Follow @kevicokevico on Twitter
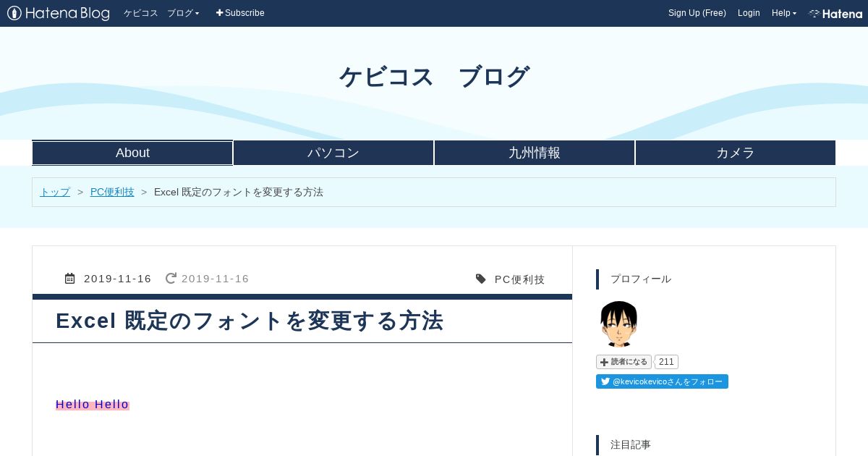The image size is (868, 456). tap(662, 381)
